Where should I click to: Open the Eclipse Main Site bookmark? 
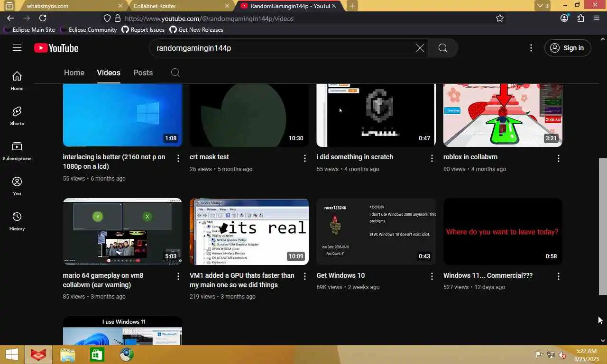point(29,29)
